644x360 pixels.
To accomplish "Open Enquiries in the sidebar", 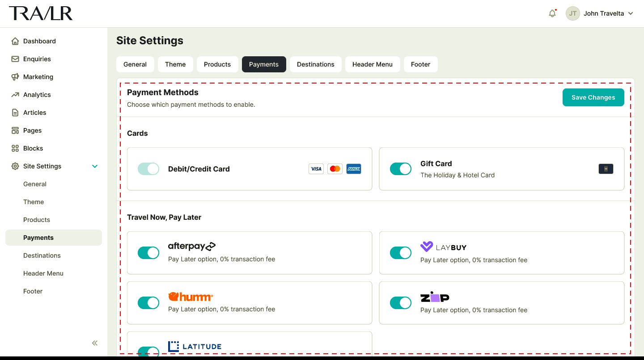I will [x=54, y=59].
